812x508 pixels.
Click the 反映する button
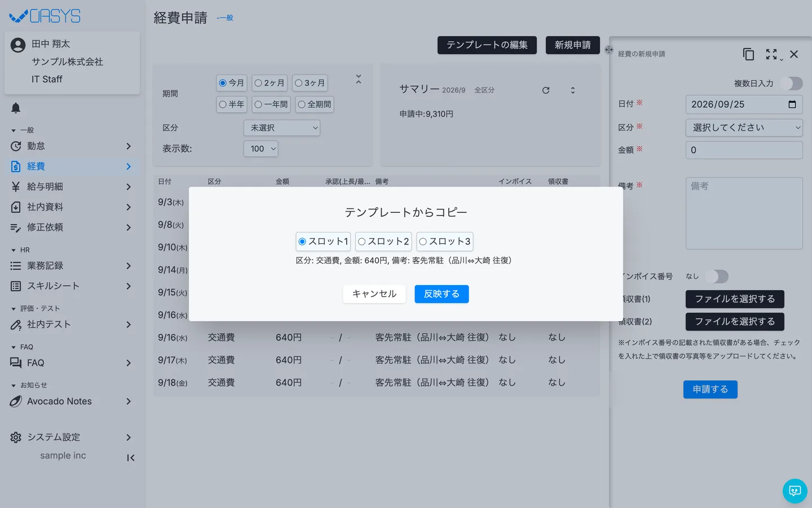click(442, 294)
